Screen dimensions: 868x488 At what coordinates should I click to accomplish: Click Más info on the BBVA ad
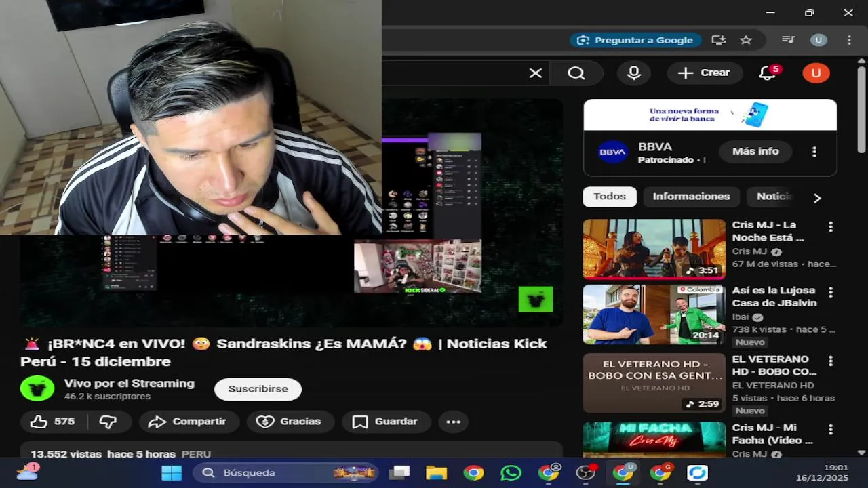755,151
